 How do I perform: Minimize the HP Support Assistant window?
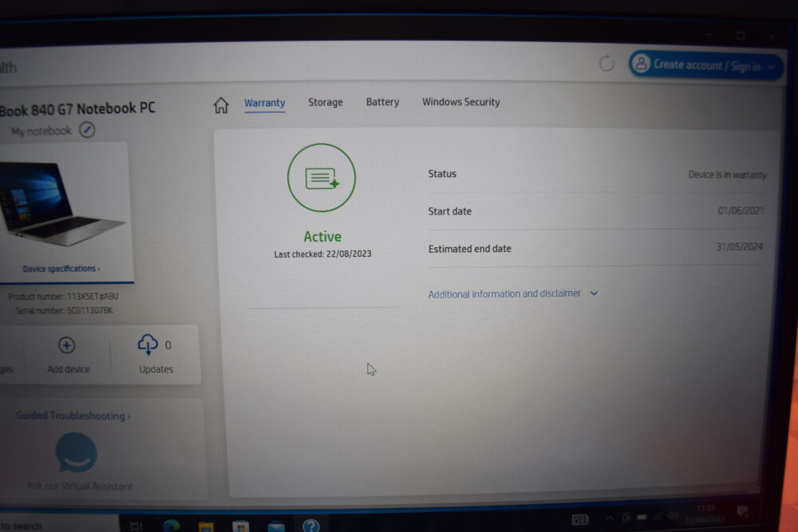pyautogui.click(x=709, y=34)
